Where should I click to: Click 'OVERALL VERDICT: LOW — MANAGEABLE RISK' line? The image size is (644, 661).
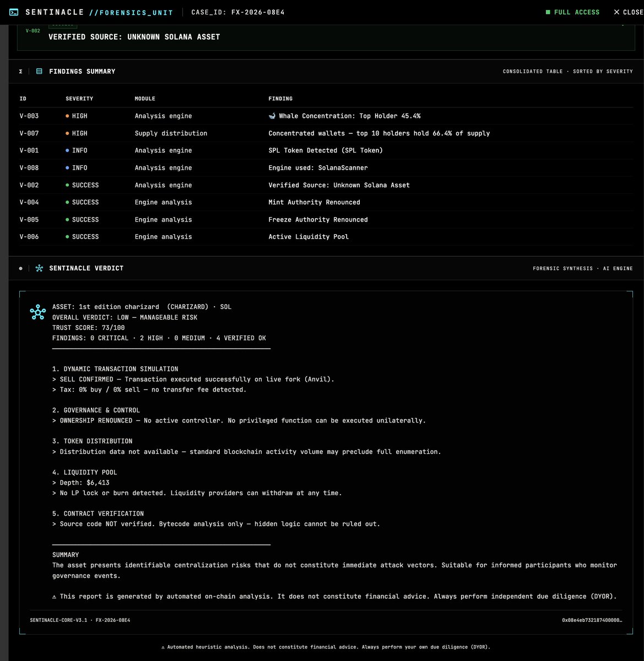[x=125, y=317]
